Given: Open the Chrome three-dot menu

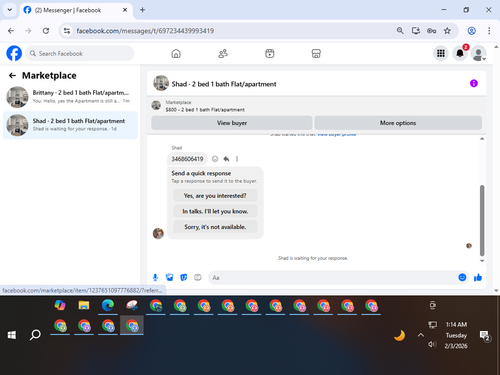Looking at the screenshot, I should click(x=489, y=31).
